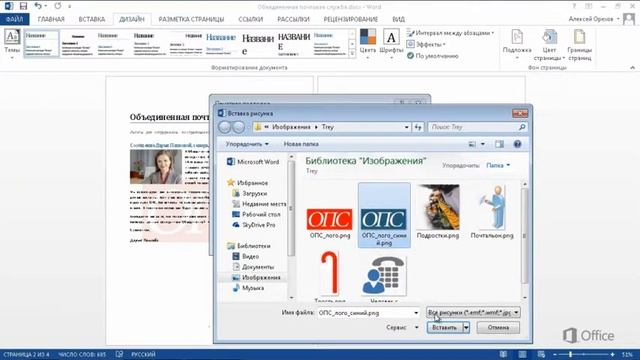
Task: Open Загрузки folder in navigation pane
Action: [250, 193]
